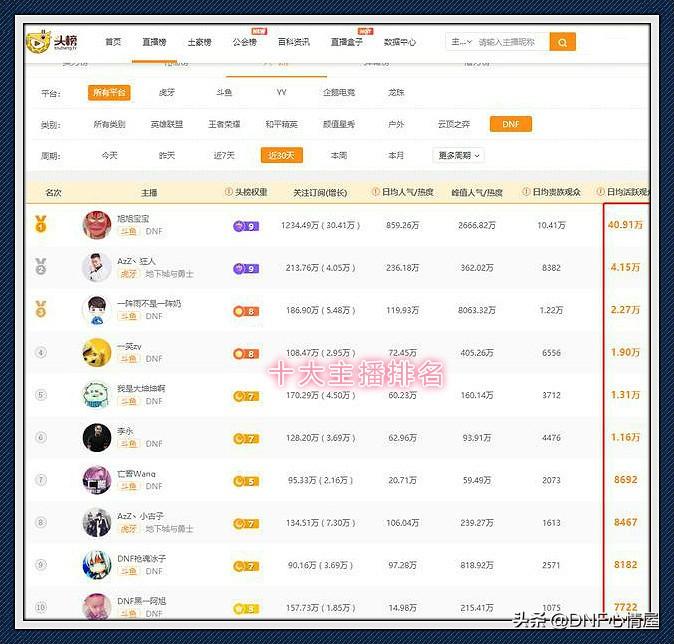Filter platform by YY
This screenshot has height=644, width=674.
[x=282, y=92]
